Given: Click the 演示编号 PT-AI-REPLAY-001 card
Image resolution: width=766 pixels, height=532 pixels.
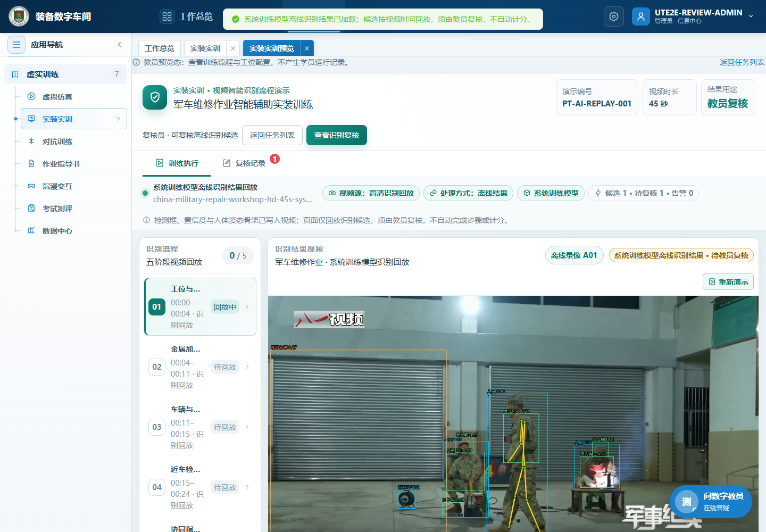Looking at the screenshot, I should (597, 97).
